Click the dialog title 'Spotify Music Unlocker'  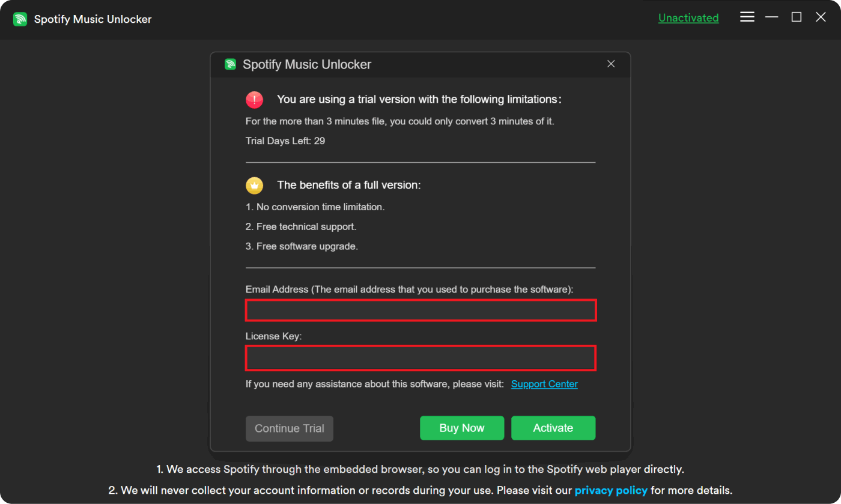coord(307,64)
